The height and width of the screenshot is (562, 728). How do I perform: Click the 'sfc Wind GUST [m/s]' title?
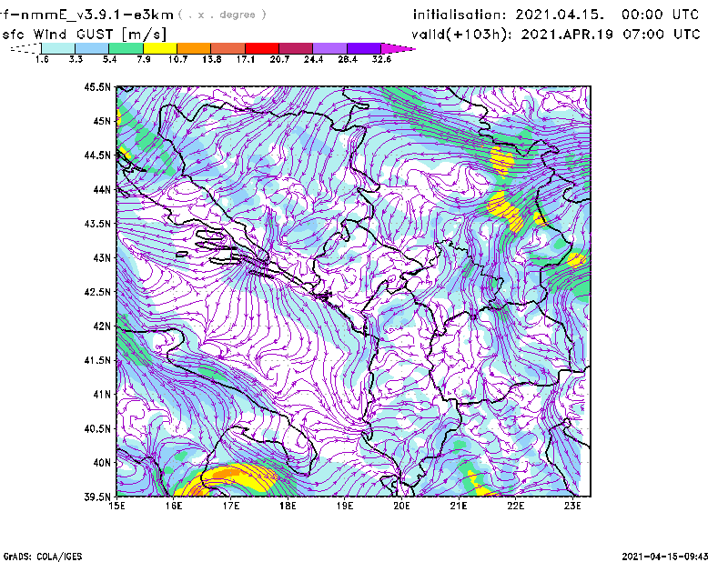click(x=85, y=35)
